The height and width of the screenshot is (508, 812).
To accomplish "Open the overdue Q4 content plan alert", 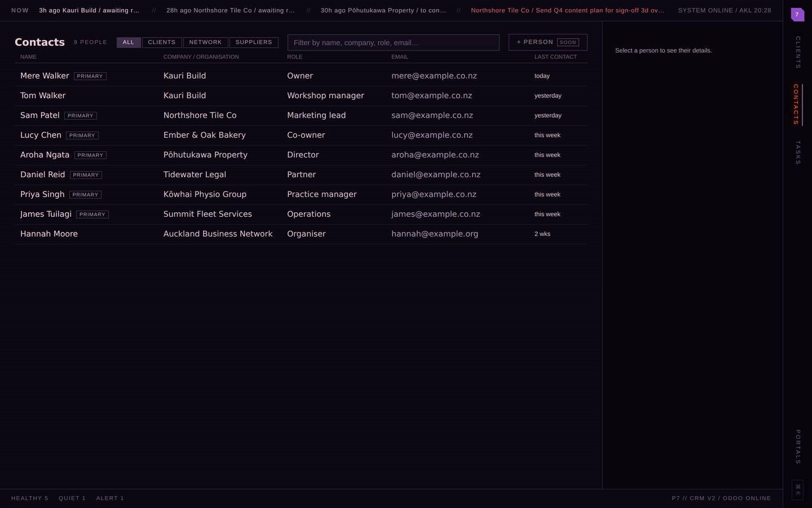I will pyautogui.click(x=567, y=10).
